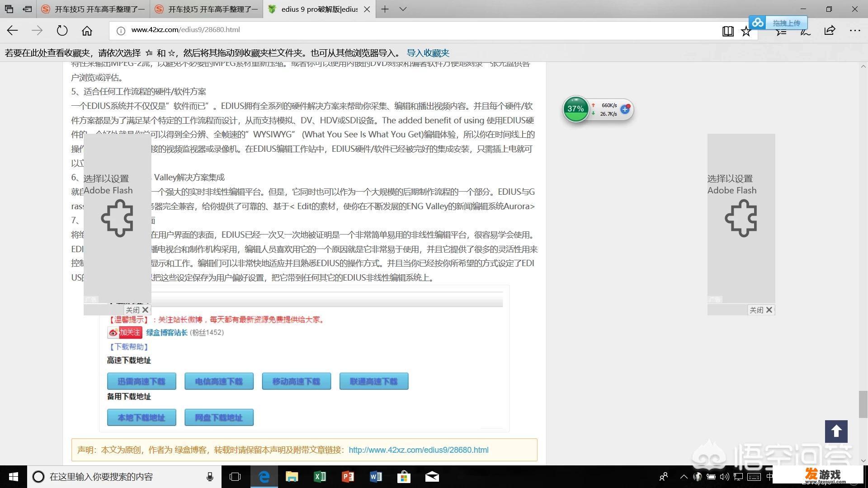Show hidden system tray icons

684,477
